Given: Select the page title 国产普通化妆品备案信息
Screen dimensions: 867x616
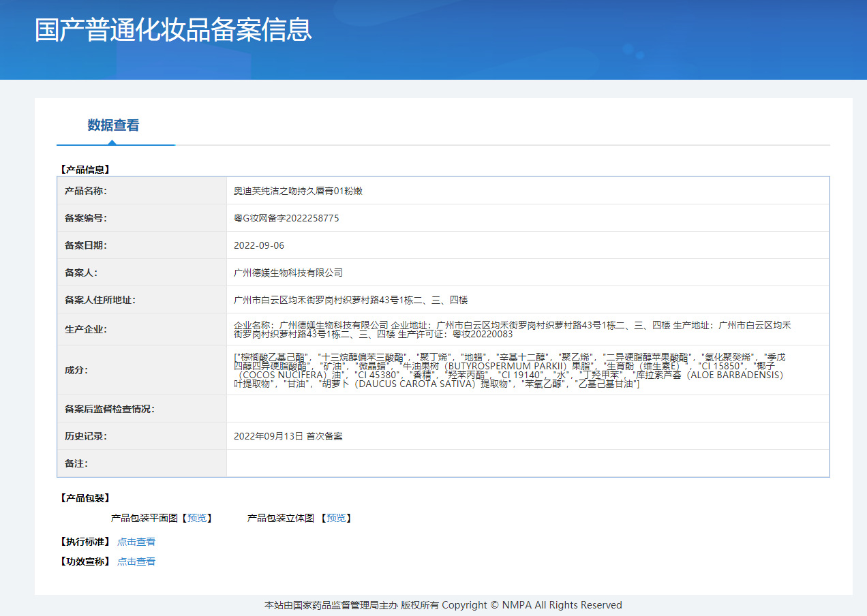Looking at the screenshot, I should [x=173, y=30].
